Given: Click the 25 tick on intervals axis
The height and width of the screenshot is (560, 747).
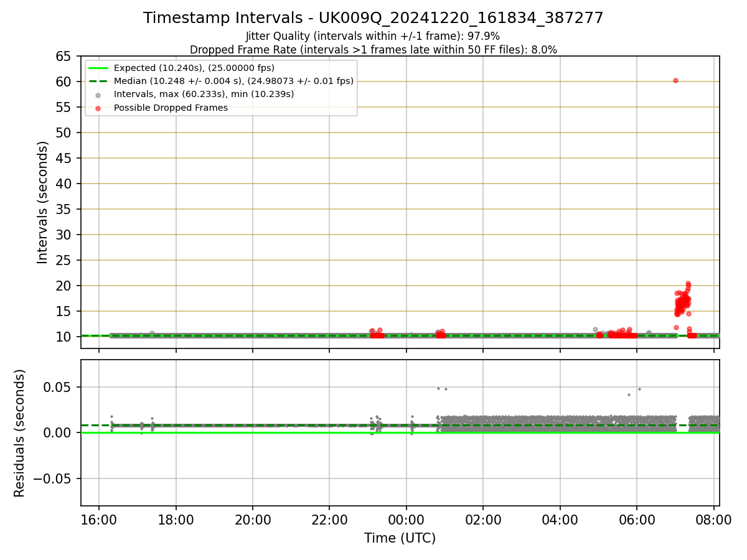Looking at the screenshot, I should pyautogui.click(x=64, y=260).
